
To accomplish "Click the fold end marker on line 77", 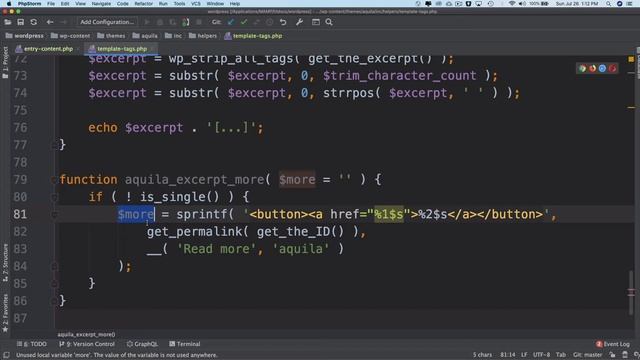I will 54,145.
